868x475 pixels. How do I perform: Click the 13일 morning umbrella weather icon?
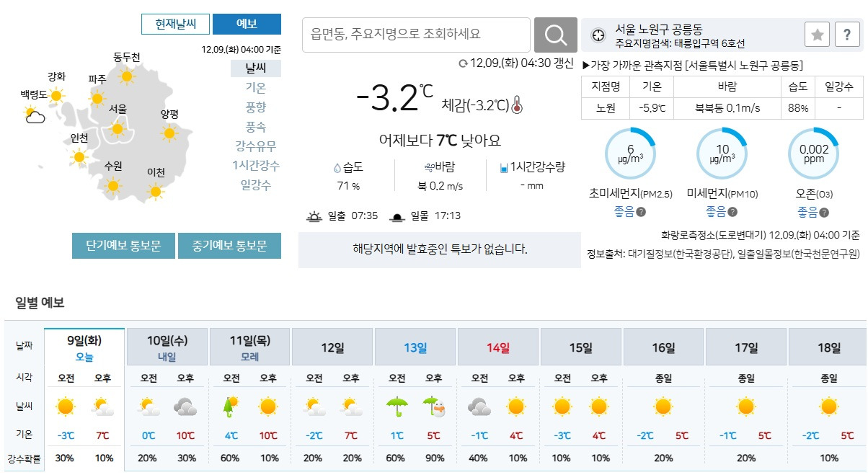click(397, 407)
